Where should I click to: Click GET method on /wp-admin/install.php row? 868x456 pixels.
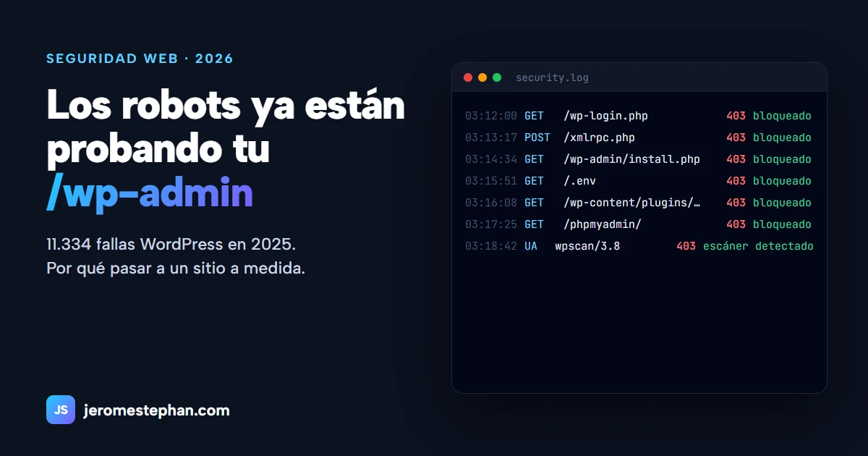pos(534,159)
